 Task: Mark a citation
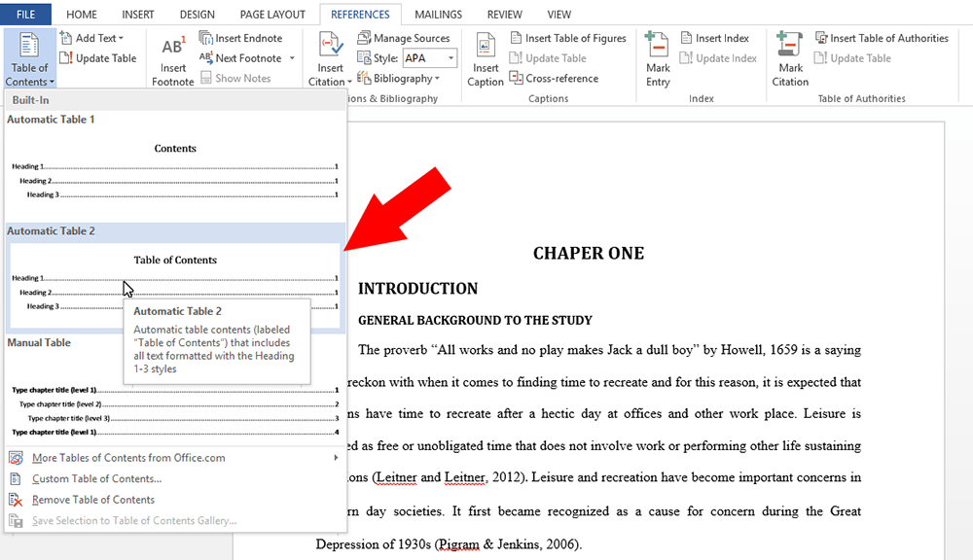pyautogui.click(x=790, y=58)
